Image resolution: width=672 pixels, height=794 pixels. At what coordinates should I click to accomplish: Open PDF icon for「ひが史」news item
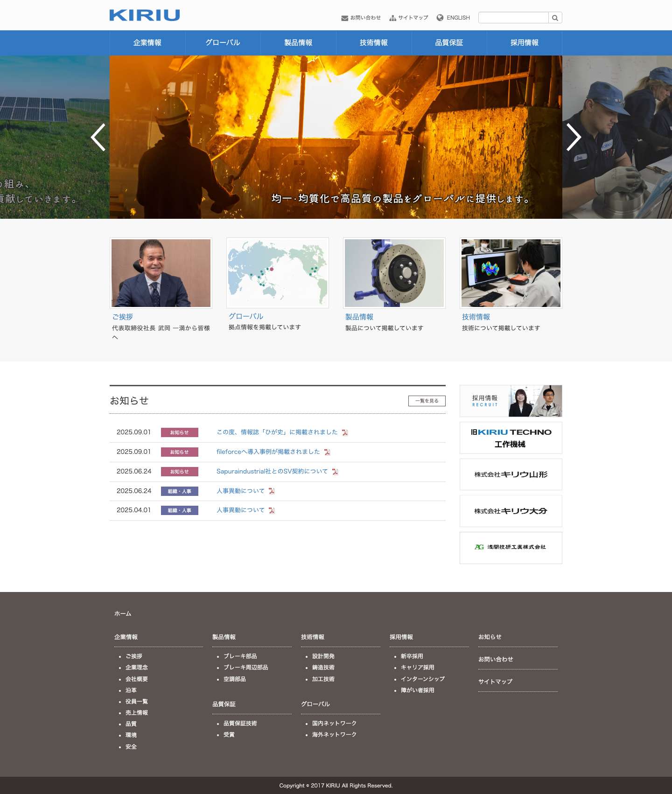345,432
